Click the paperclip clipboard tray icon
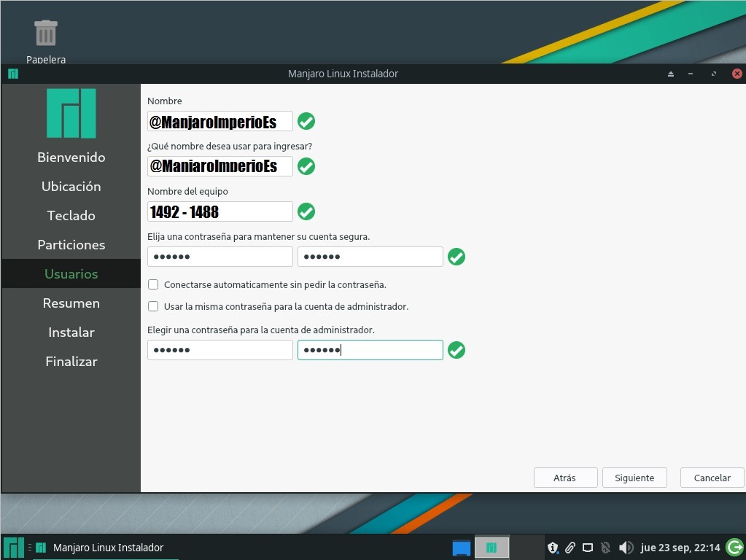Screen dimensions: 746x560 tap(570, 548)
